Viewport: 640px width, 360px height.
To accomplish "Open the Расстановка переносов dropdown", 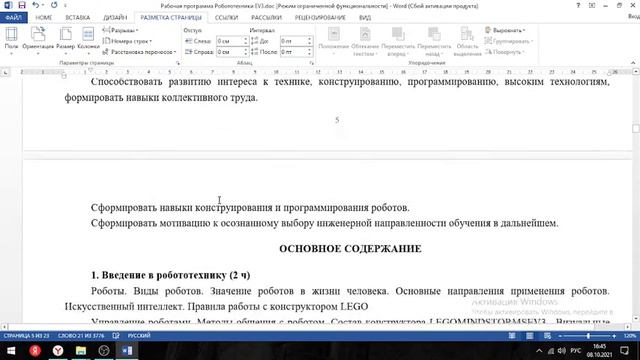I will point(139,52).
